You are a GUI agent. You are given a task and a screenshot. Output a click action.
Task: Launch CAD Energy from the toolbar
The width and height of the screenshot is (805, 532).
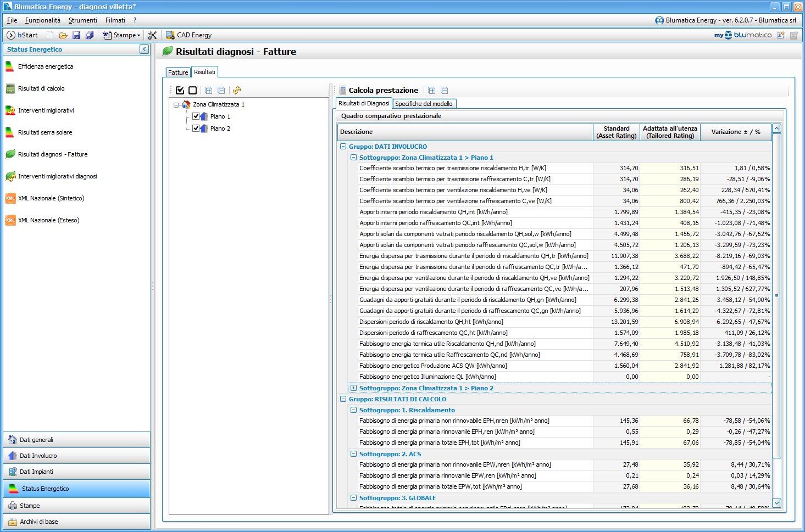click(x=188, y=35)
